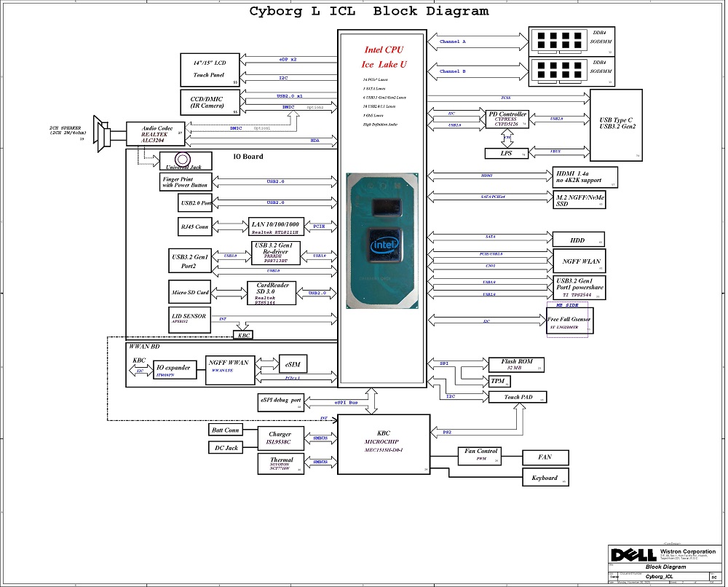728x587 pixels.
Task: Click the 'Flash ROM 32 MB' block
Action: (x=516, y=365)
